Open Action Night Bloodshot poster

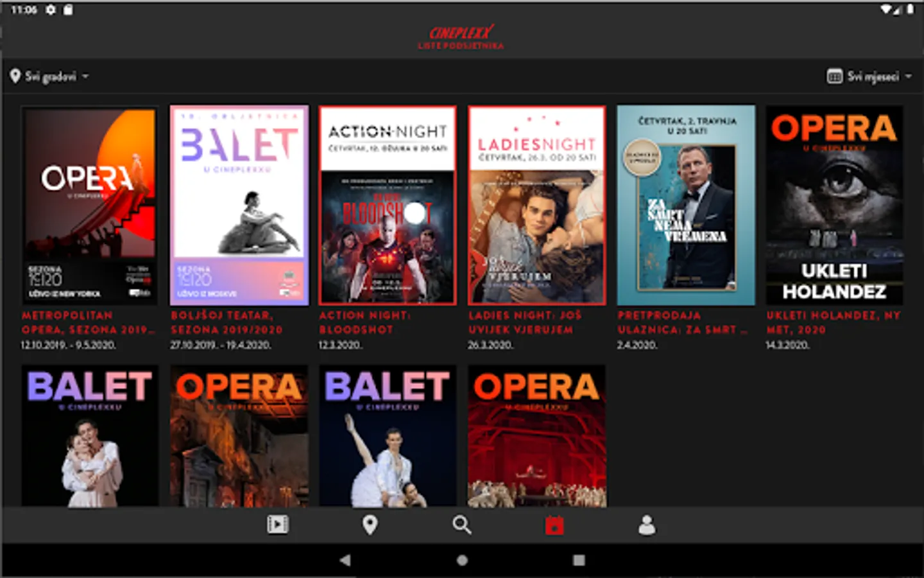388,206
